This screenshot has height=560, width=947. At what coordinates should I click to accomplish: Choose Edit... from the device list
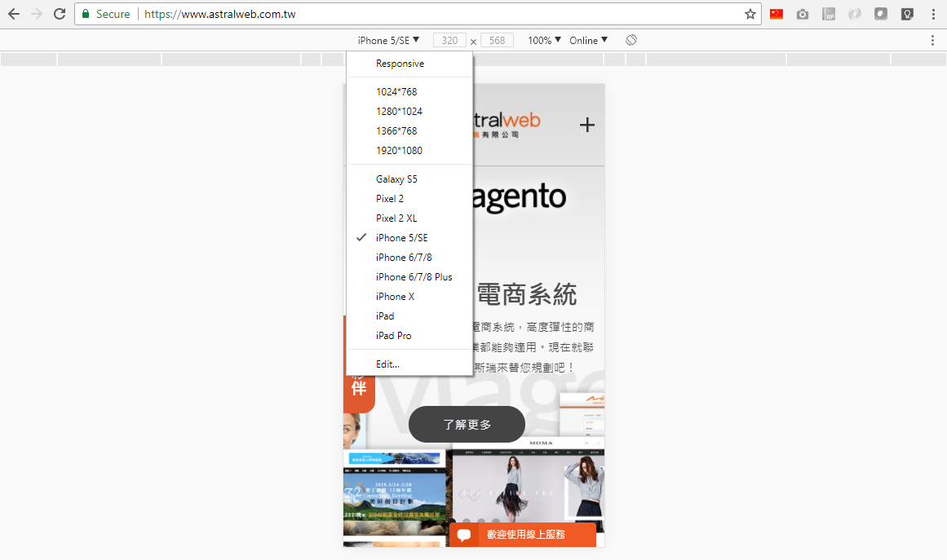386,364
